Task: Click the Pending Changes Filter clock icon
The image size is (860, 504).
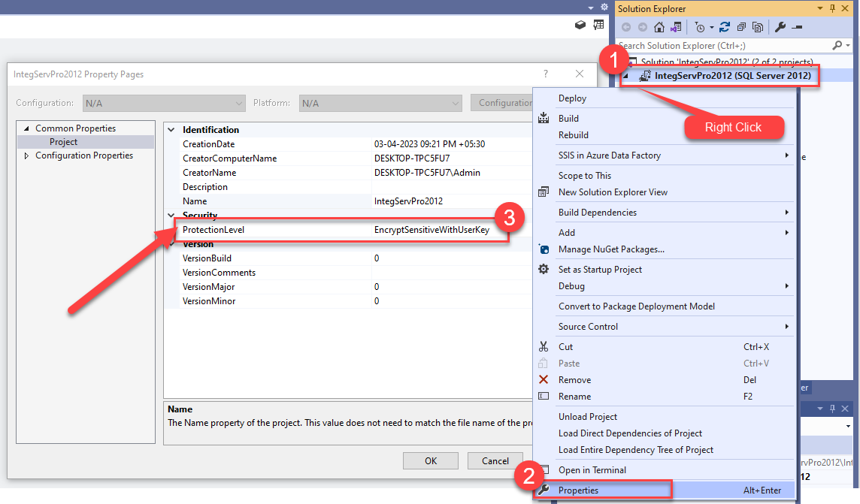Action: [x=699, y=27]
